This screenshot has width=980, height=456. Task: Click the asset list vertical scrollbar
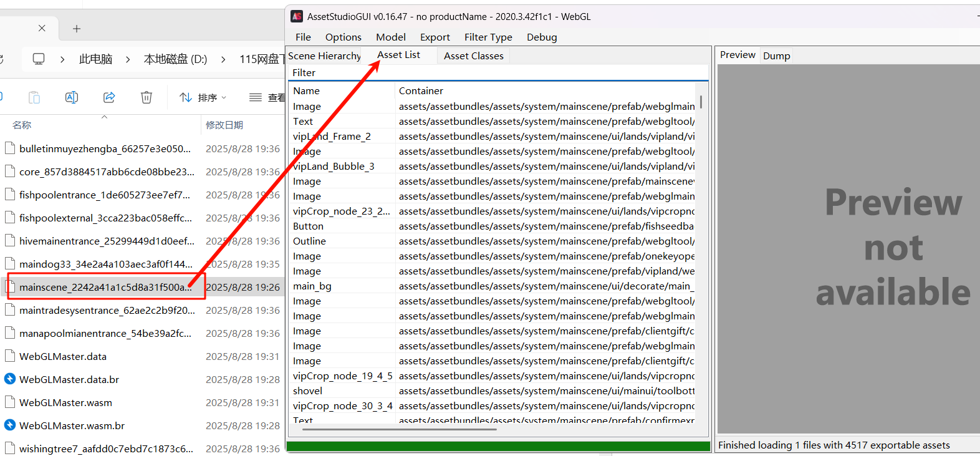tap(701, 102)
